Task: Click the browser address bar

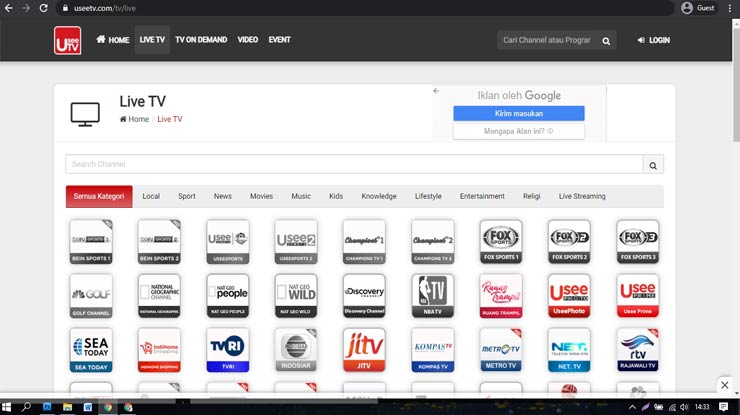Action: pos(364,8)
